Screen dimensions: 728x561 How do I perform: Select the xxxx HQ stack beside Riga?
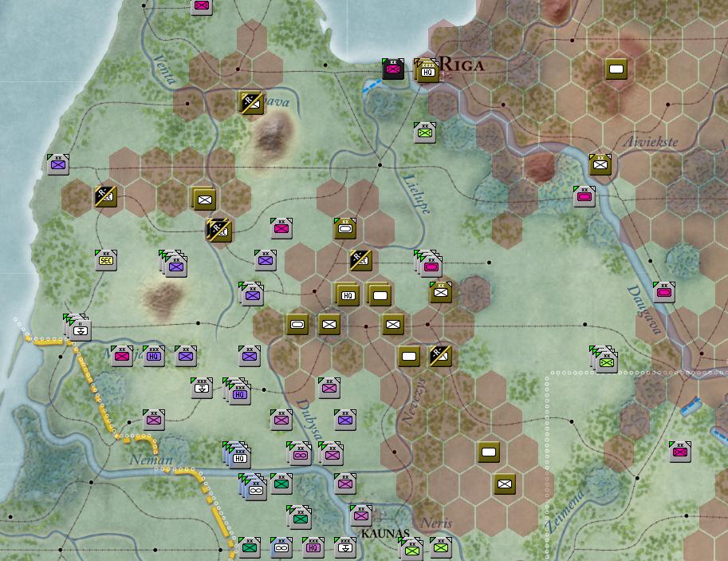point(427,71)
